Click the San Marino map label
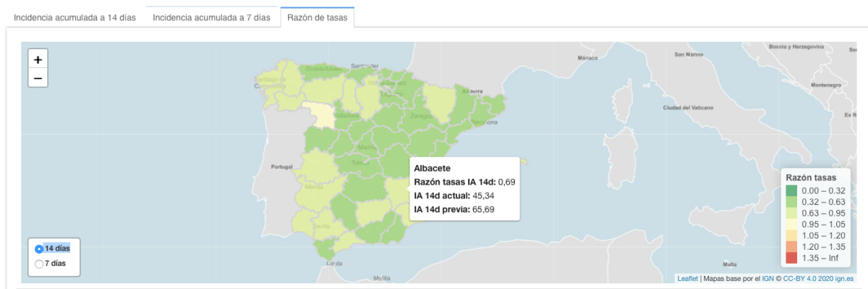 click(689, 54)
